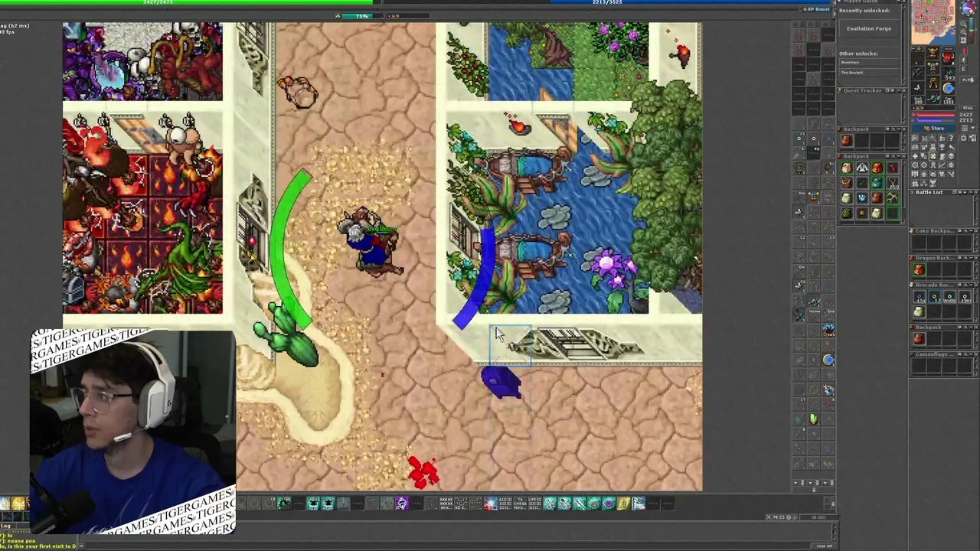Click the minimap overview
Image resolution: width=980 pixels, height=551 pixels.
933,21
